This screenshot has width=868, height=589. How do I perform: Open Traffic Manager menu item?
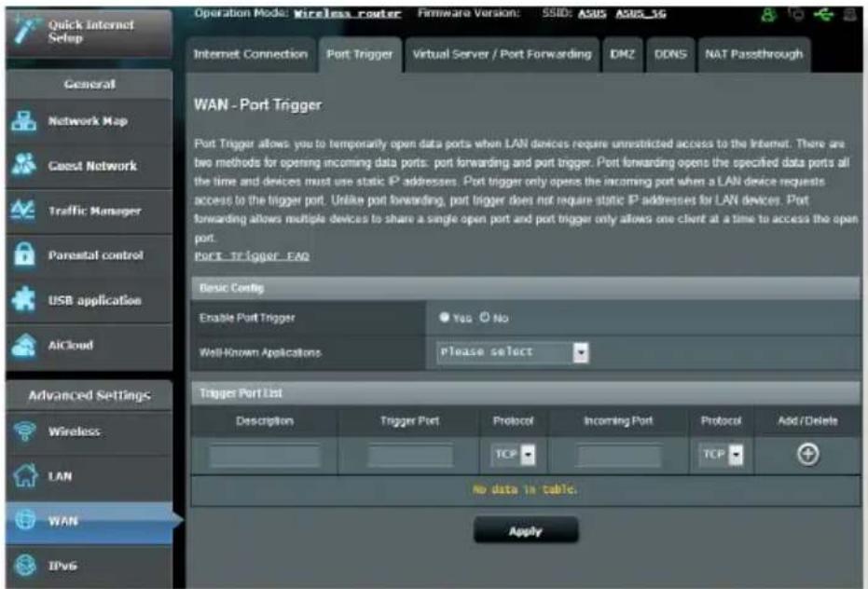[90, 211]
